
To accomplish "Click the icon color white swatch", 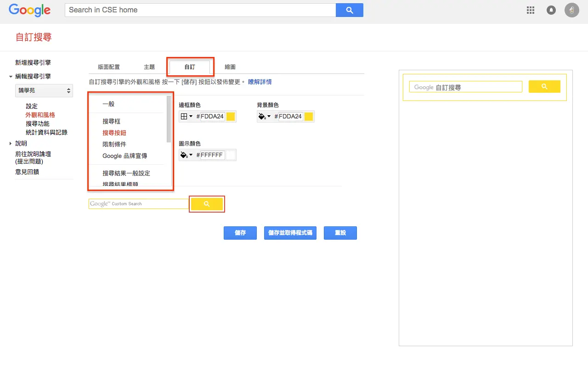I will 231,155.
